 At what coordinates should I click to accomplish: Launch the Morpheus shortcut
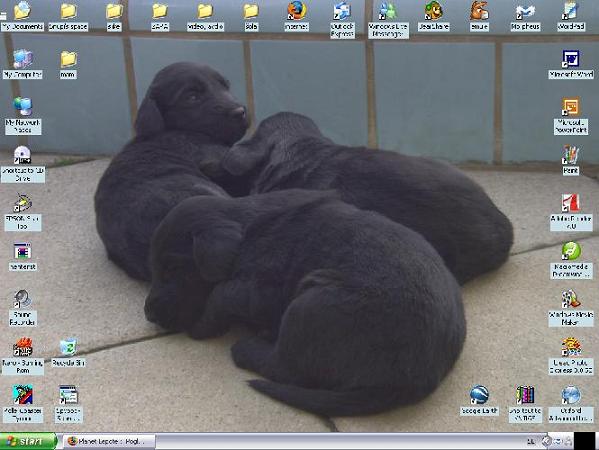point(525,16)
